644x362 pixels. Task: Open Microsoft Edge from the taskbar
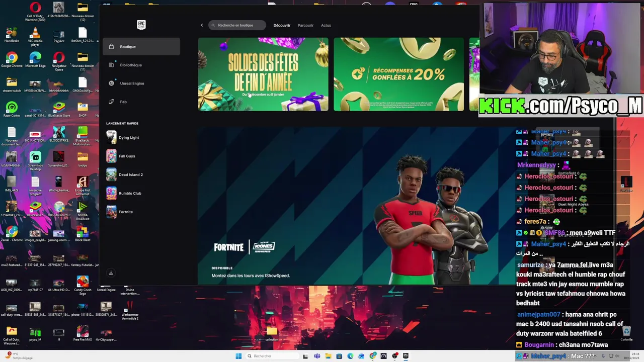350,356
